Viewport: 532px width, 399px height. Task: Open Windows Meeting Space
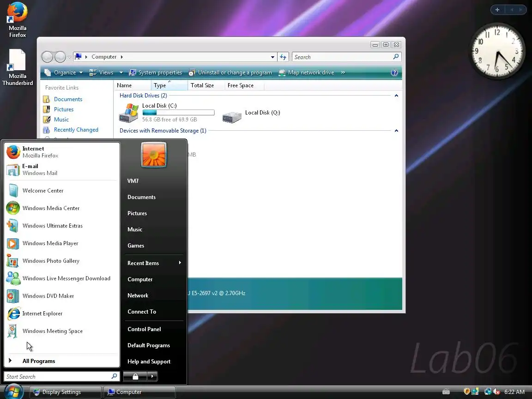(62, 331)
